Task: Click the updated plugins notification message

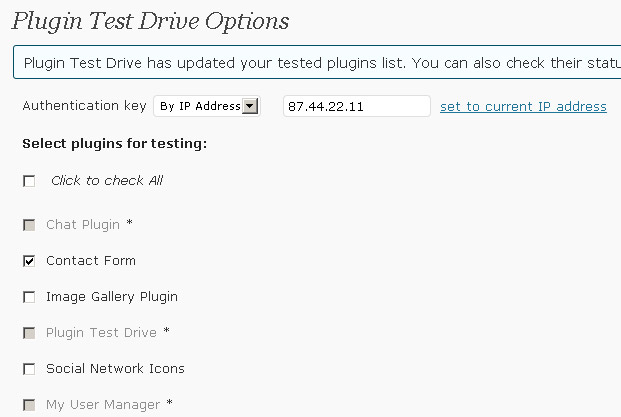Action: click(317, 63)
